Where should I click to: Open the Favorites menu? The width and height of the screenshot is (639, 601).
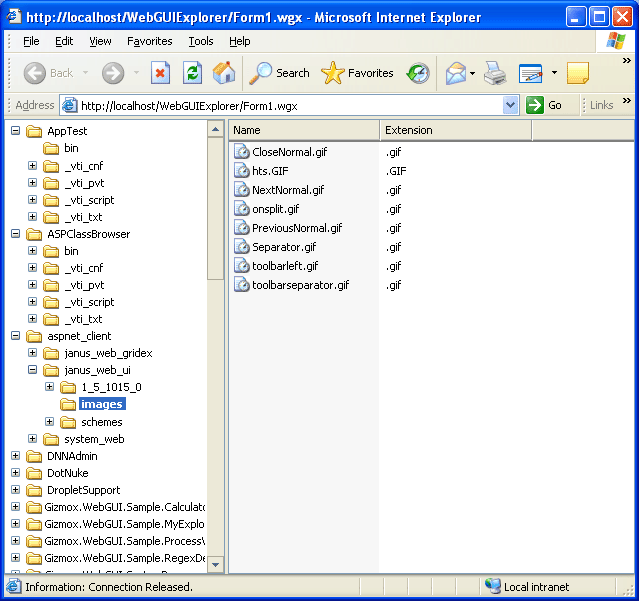pyautogui.click(x=150, y=41)
